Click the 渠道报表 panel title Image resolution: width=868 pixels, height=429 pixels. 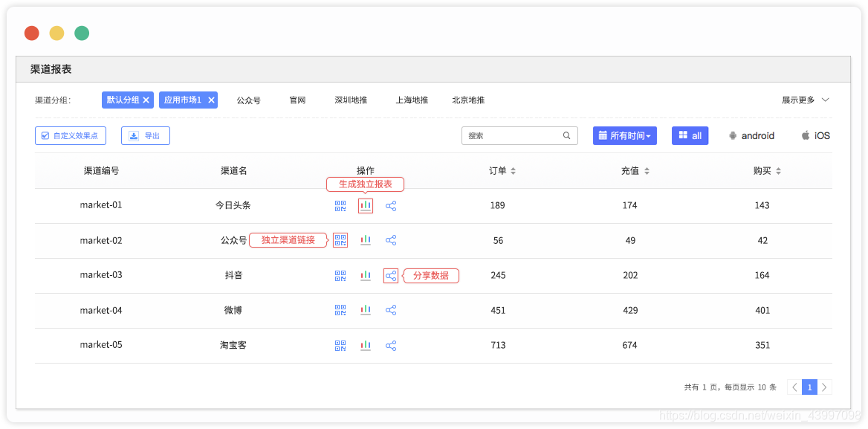pyautogui.click(x=51, y=69)
